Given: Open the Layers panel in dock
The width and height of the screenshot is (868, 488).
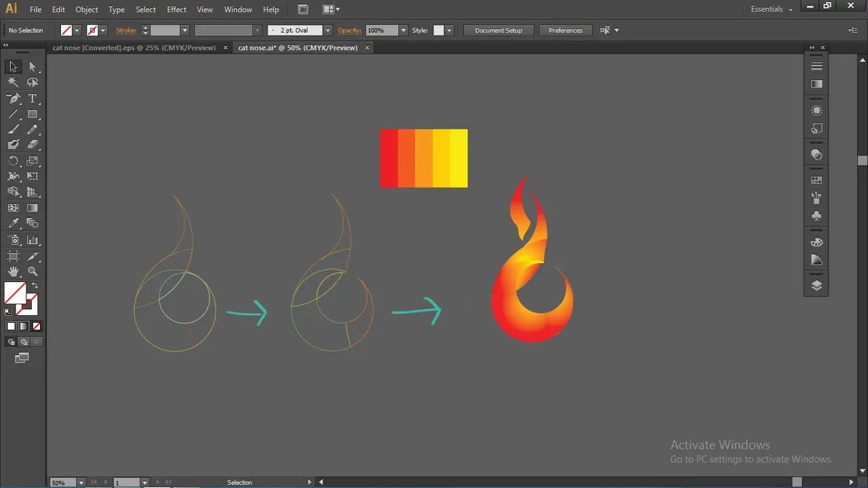Looking at the screenshot, I should (x=816, y=285).
